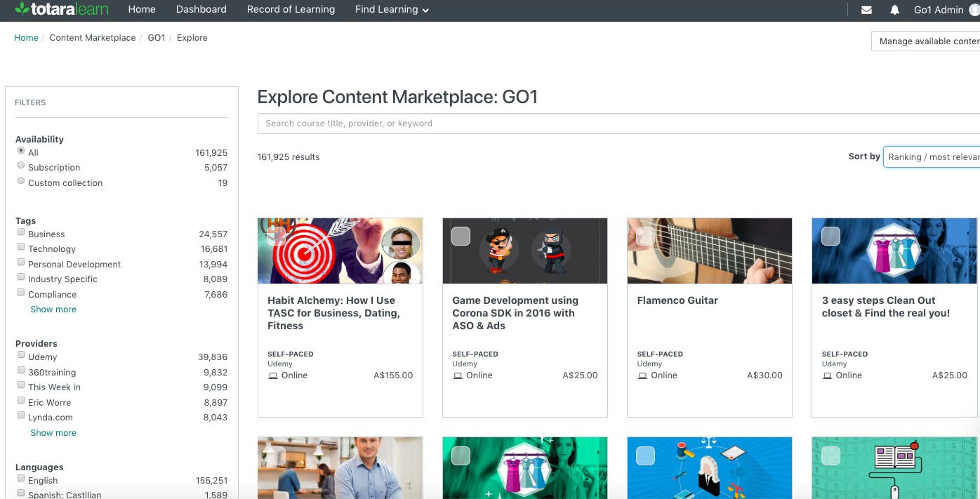
Task: Select the 3 easy steps course checkbox
Action: 830,236
